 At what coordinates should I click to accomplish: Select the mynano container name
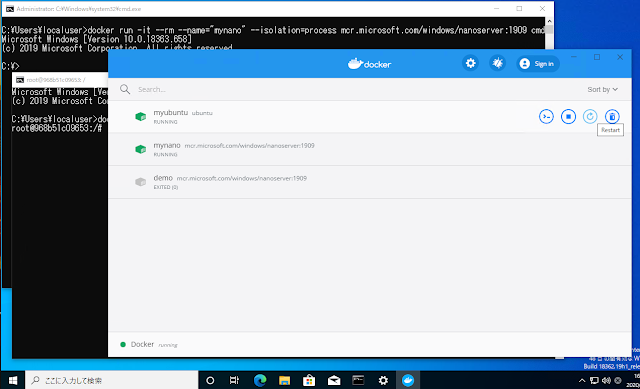tap(167, 145)
